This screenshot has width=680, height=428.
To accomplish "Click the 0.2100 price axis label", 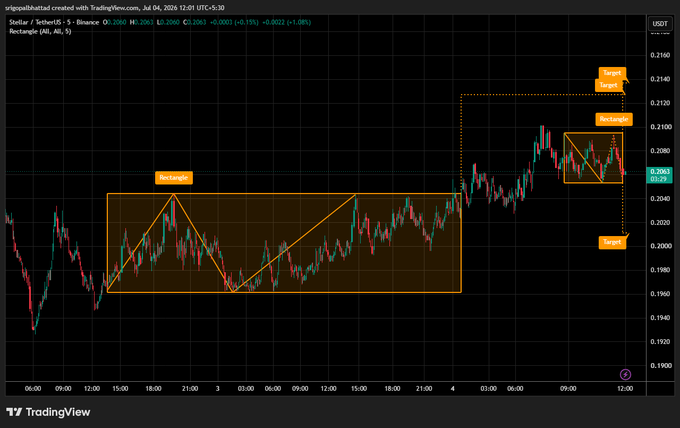I will click(x=660, y=127).
